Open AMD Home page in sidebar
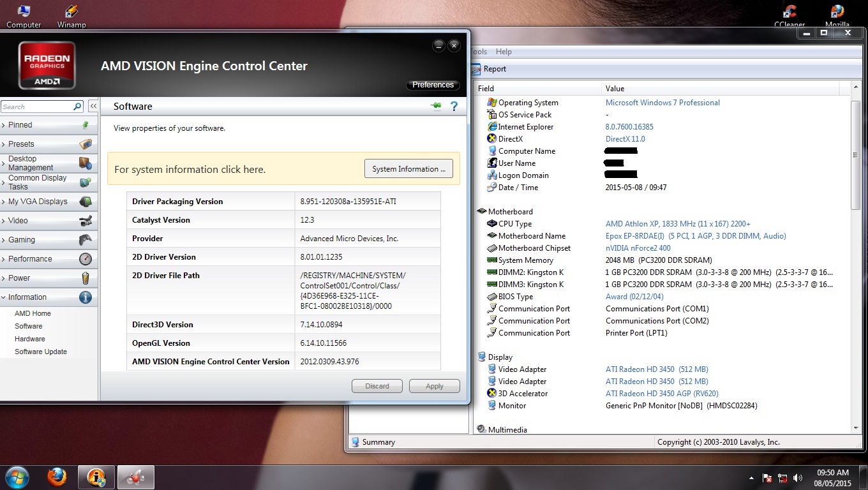868x490 pixels. pos(33,313)
